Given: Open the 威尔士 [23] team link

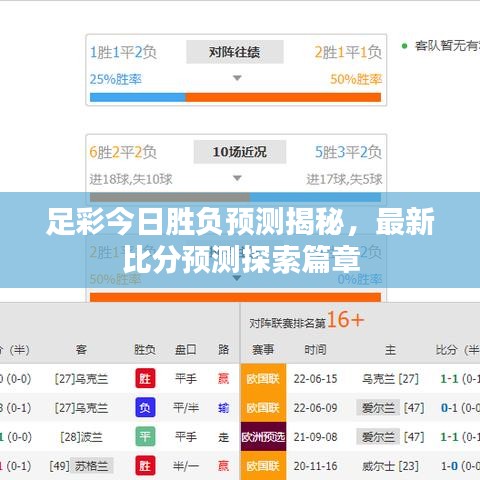Looking at the screenshot, I should coord(390,466).
